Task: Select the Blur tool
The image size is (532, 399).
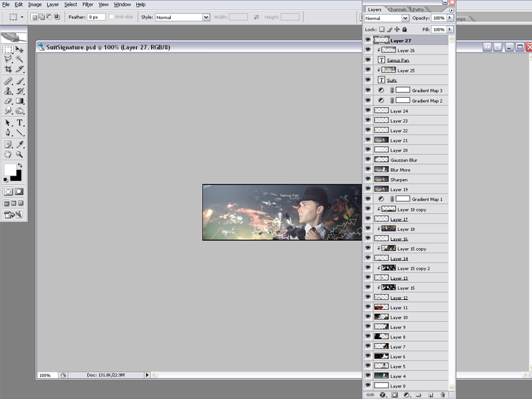Action: pyautogui.click(x=8, y=110)
